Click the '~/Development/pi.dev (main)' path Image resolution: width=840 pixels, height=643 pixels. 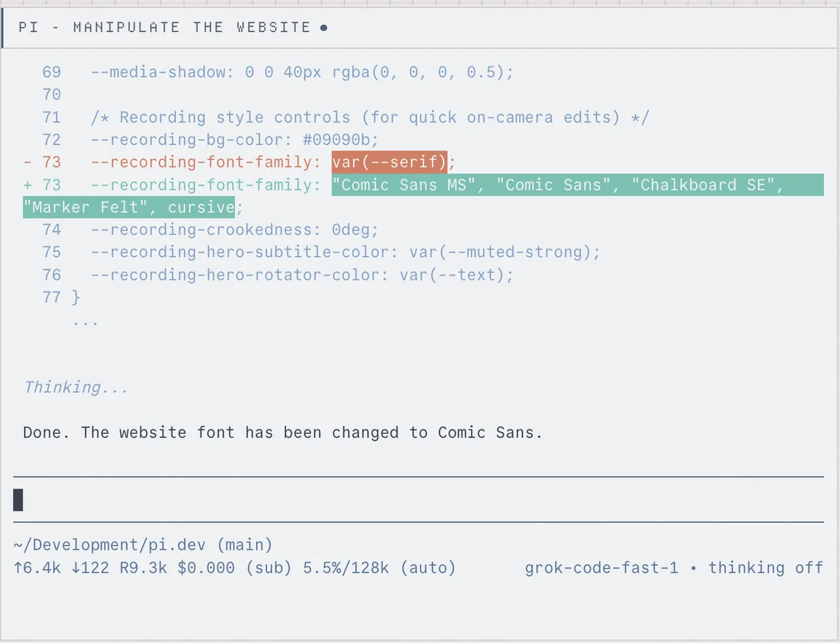point(143,545)
